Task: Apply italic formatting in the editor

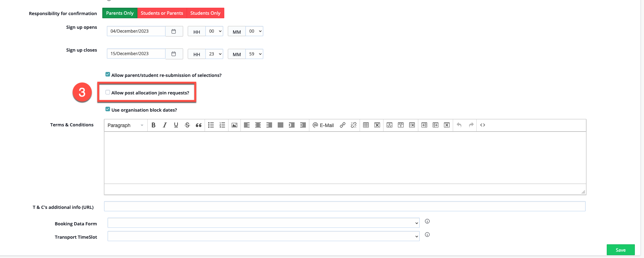Action: pyautogui.click(x=165, y=125)
